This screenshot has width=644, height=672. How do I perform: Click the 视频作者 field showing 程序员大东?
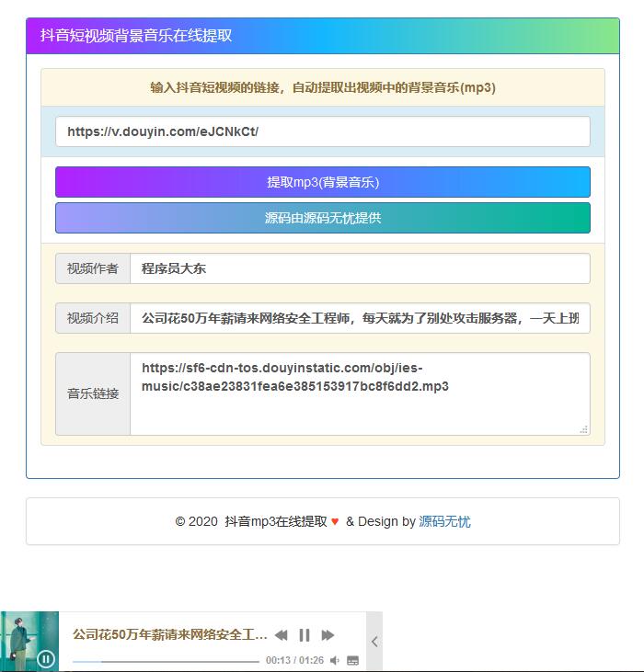pyautogui.click(x=359, y=268)
